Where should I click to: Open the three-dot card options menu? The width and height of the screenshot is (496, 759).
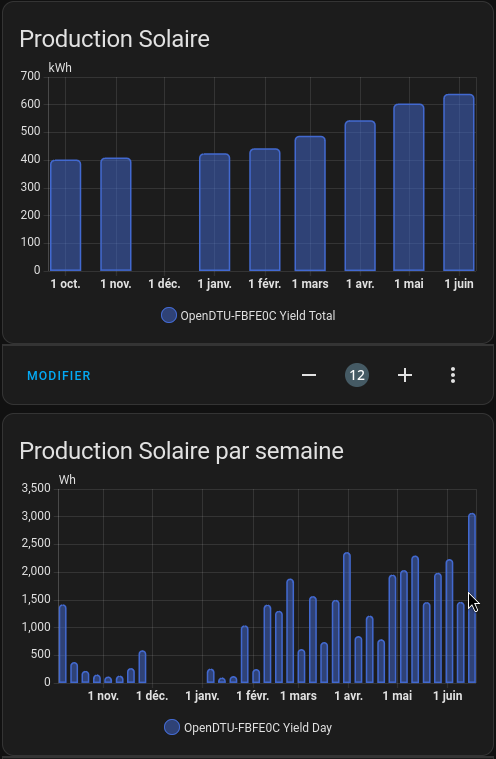point(452,375)
